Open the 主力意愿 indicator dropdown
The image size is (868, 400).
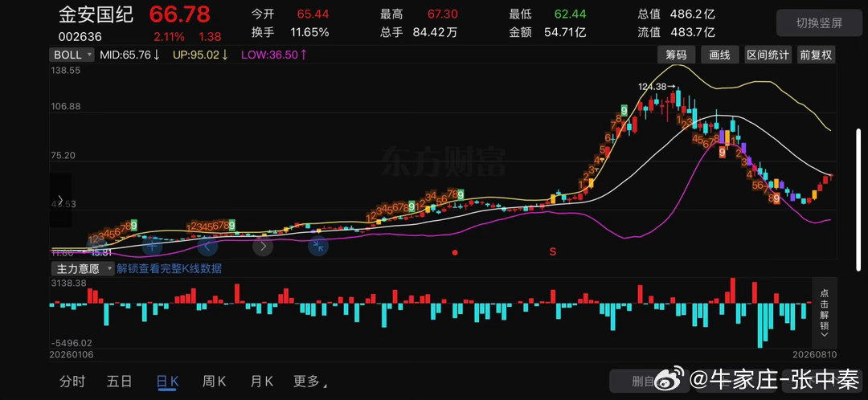(82, 269)
